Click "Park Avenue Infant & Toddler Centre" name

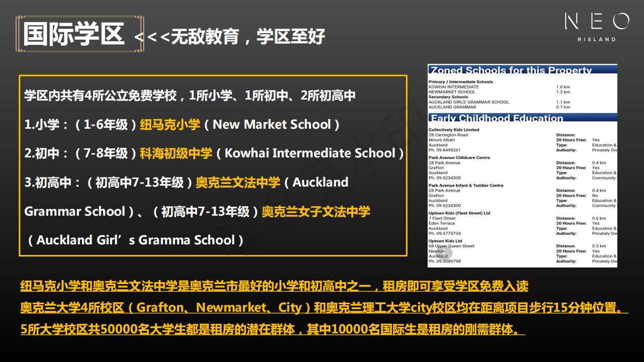[x=466, y=186]
